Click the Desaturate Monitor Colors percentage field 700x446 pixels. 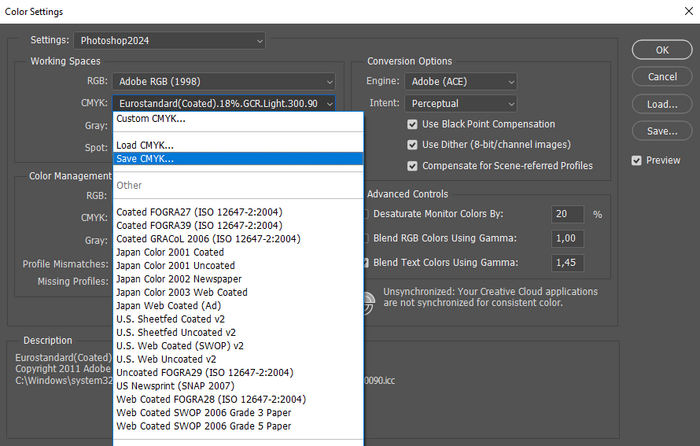[x=566, y=215]
